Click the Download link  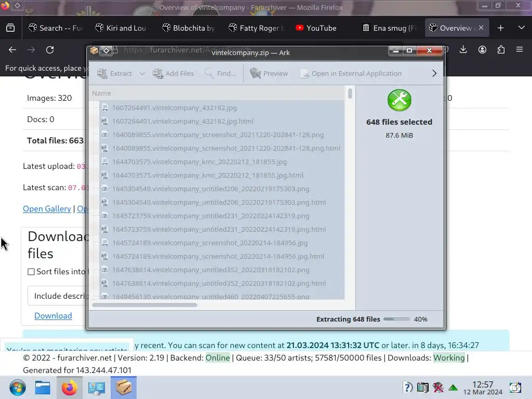click(x=53, y=316)
